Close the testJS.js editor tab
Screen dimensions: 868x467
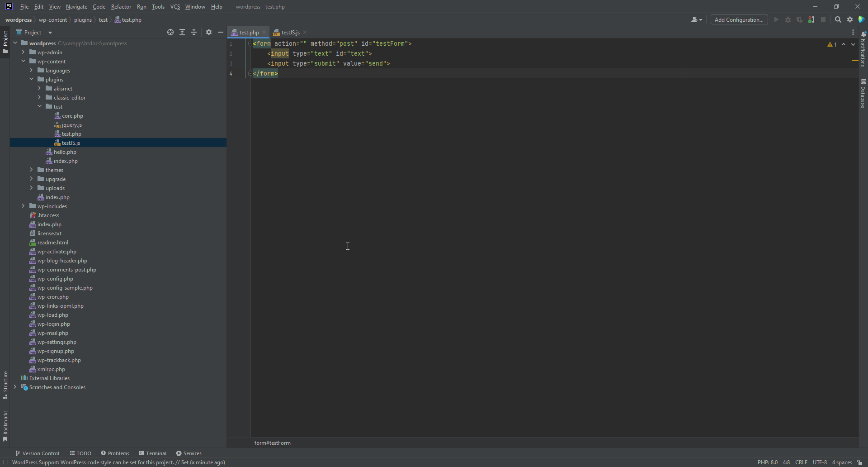pos(305,32)
